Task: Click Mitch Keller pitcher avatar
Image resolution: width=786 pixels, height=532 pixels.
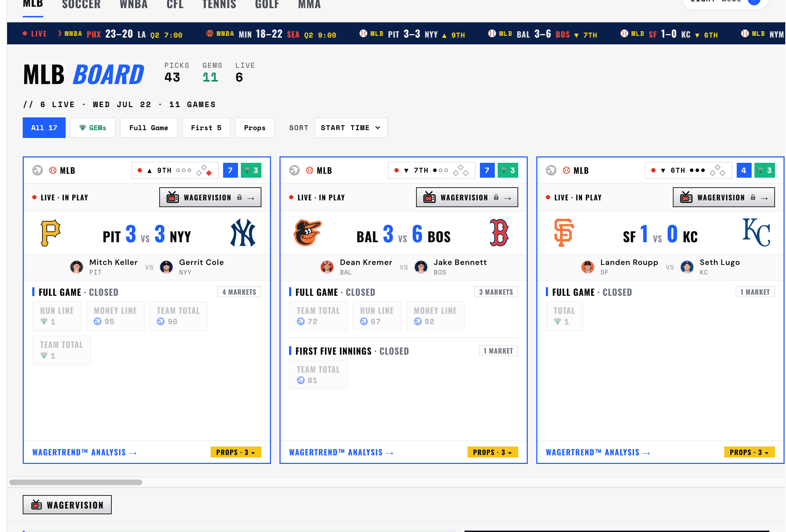Action: pyautogui.click(x=77, y=267)
